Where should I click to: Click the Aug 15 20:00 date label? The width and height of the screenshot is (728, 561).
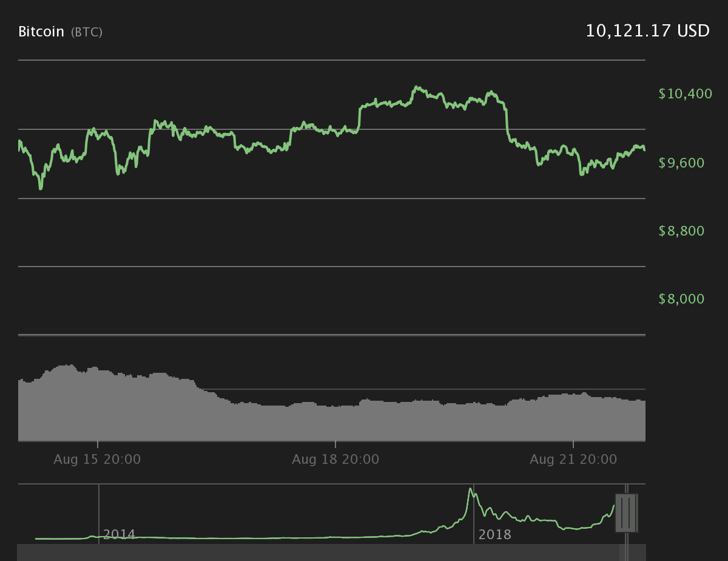click(x=97, y=460)
